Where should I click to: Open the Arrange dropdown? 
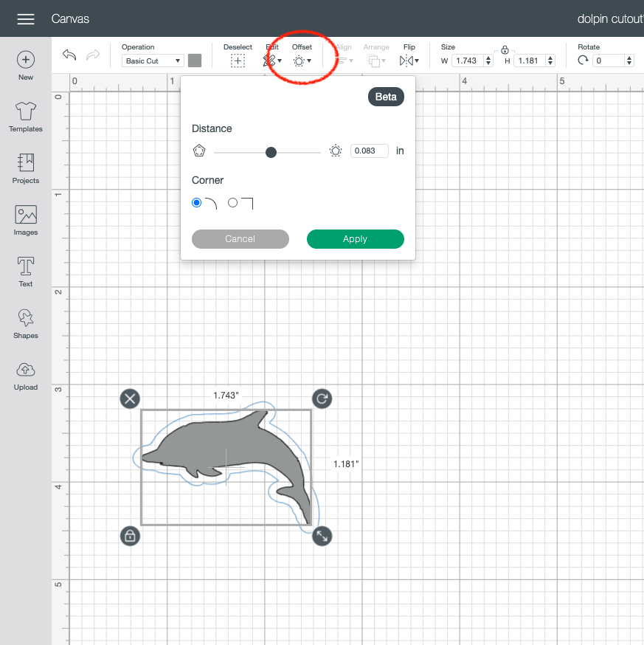pyautogui.click(x=376, y=61)
